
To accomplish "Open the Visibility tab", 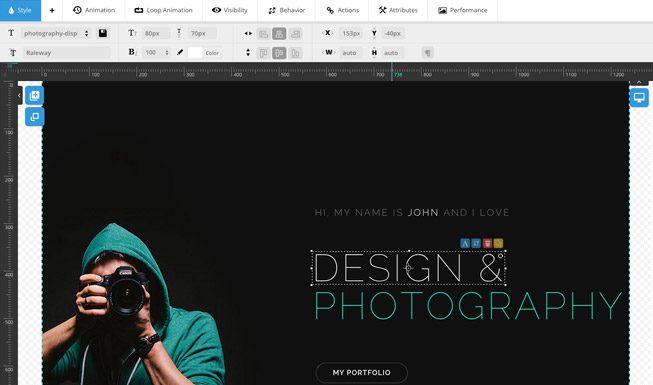I will pyautogui.click(x=229, y=10).
